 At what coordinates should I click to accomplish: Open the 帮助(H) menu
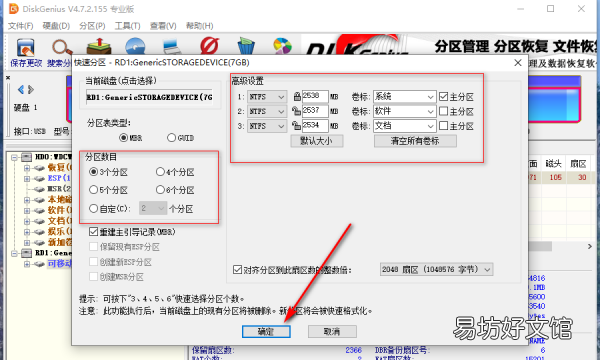(199, 26)
